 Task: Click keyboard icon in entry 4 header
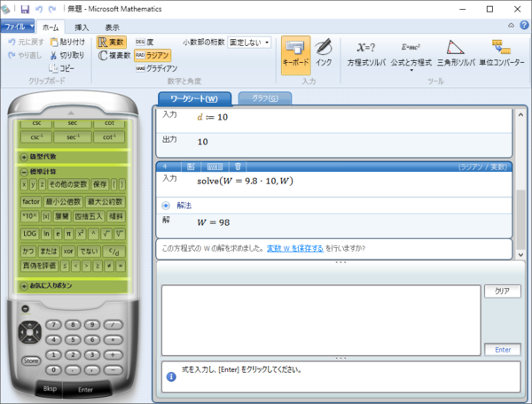[x=215, y=167]
